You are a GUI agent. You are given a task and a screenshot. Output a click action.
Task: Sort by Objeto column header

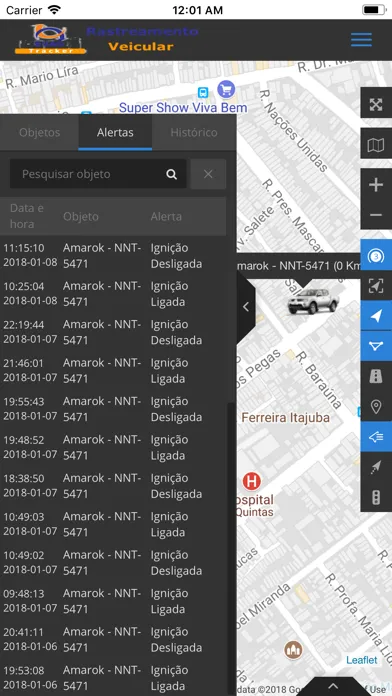81,217
